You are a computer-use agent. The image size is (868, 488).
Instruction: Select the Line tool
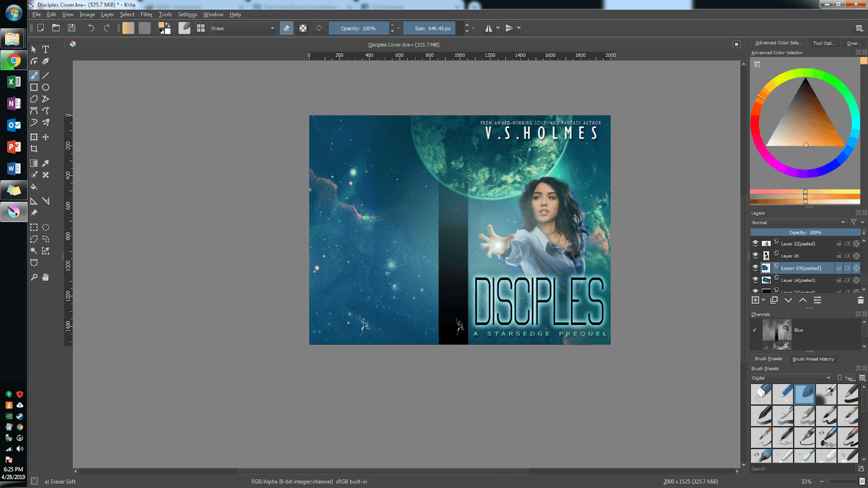[46, 75]
